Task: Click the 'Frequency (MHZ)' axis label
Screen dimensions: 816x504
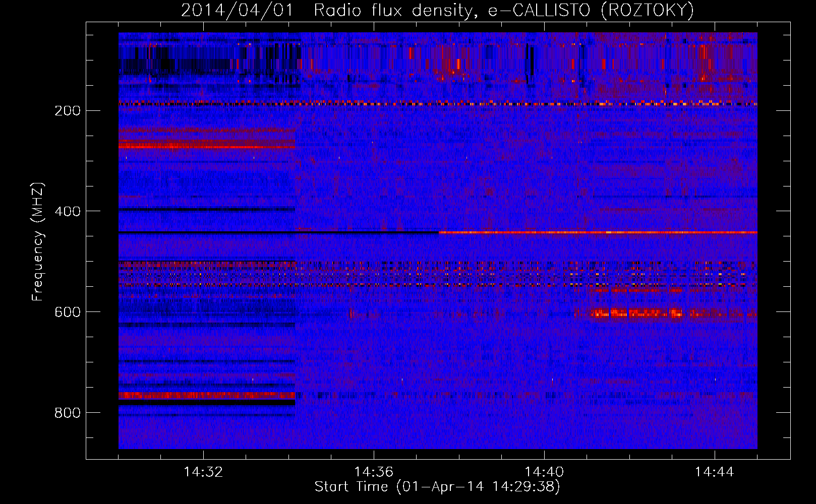Action: (38, 241)
